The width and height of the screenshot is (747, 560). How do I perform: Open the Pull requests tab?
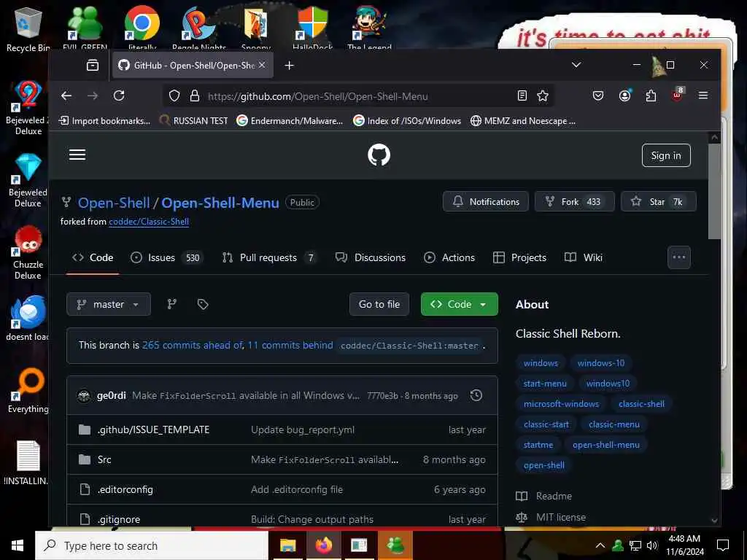point(270,257)
